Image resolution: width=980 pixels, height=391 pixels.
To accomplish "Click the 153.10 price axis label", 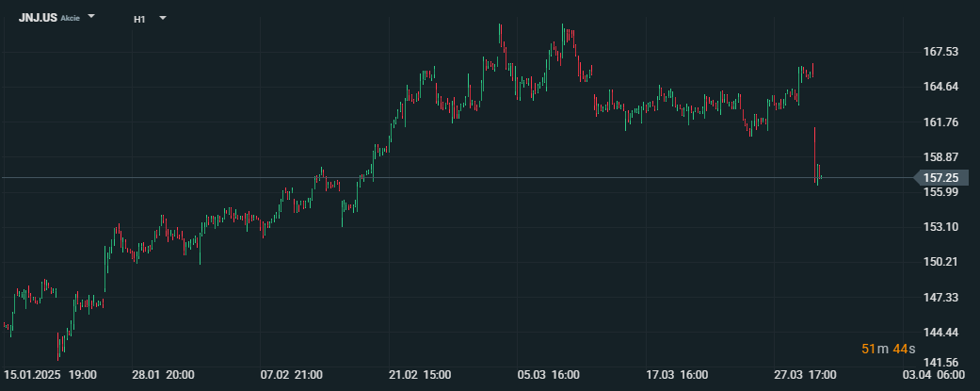I will (x=941, y=226).
